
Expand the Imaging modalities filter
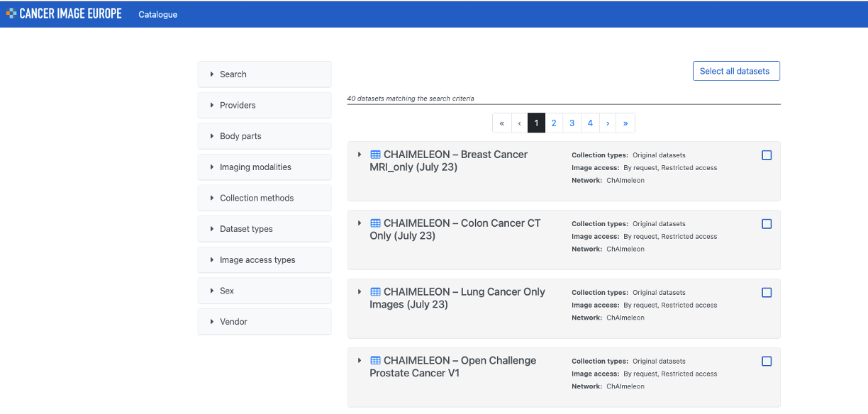265,167
